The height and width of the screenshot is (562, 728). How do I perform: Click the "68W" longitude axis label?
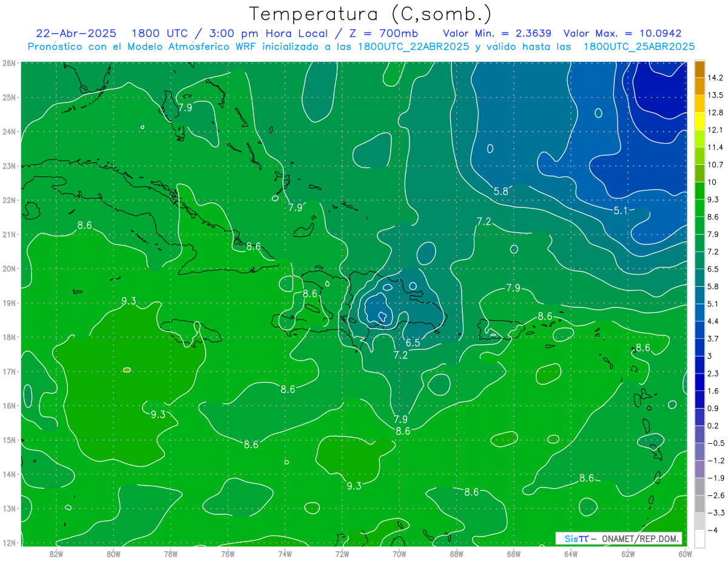[457, 553]
